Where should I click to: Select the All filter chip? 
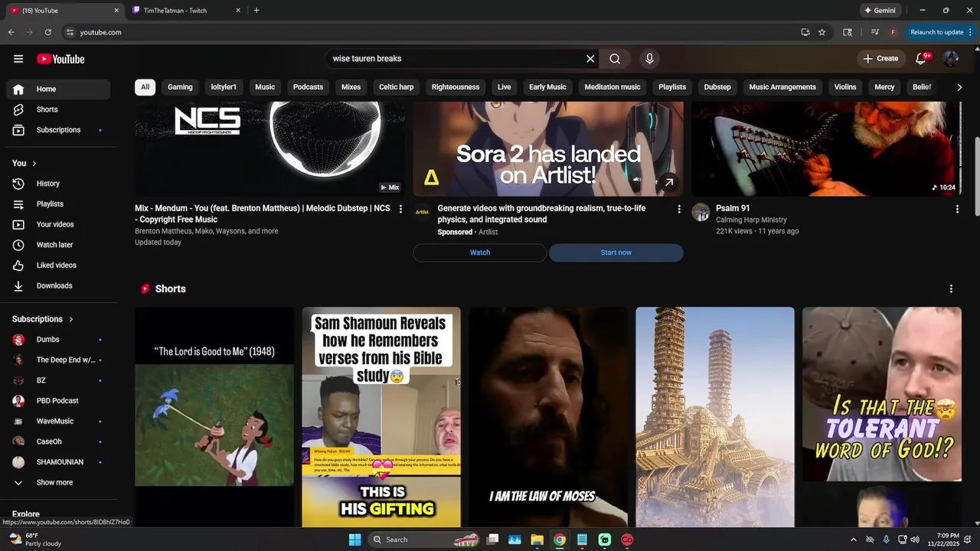pos(145,87)
